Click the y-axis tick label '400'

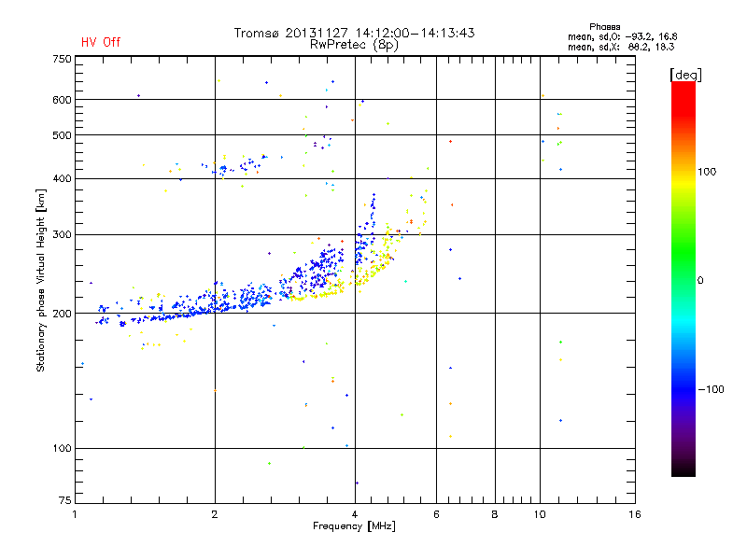pyautogui.click(x=62, y=178)
